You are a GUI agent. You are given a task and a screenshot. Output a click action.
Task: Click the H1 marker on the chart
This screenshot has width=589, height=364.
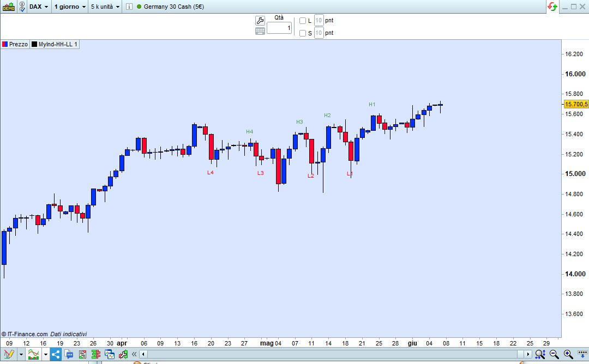coord(372,104)
